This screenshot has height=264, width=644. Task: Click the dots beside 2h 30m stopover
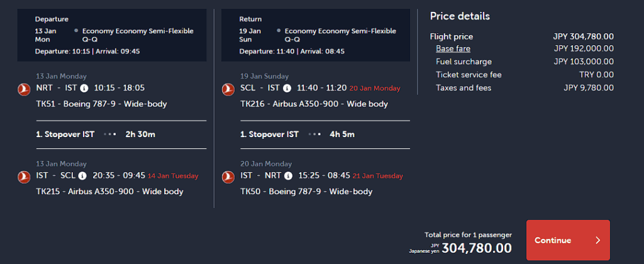tap(110, 135)
